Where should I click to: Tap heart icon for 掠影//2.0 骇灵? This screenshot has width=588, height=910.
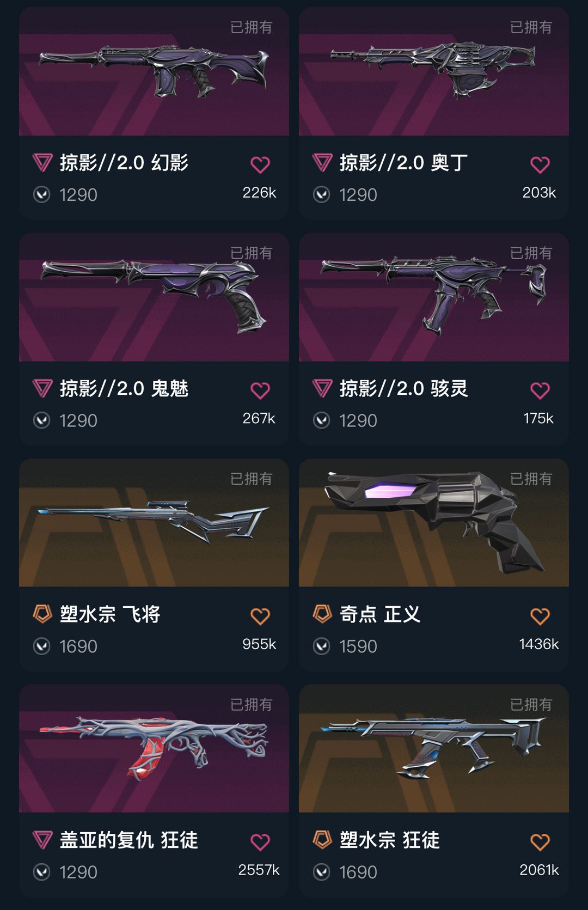coord(540,390)
